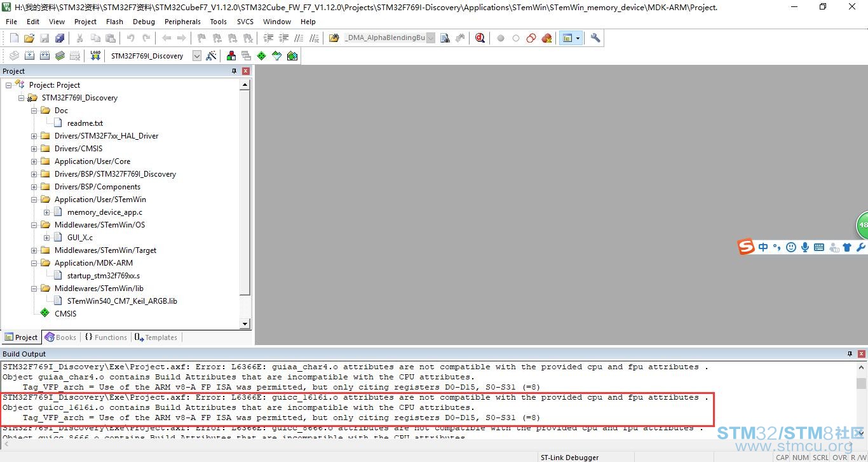Click the Translate file icon on build toolbar
The image size is (868, 462).
14,56
